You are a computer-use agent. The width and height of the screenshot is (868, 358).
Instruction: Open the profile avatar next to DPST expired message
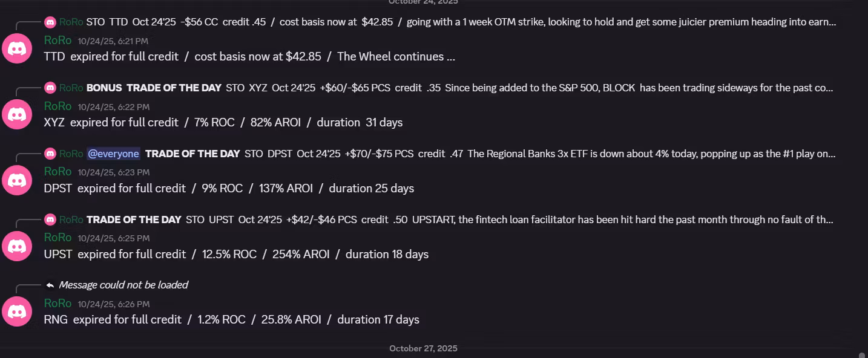pyautogui.click(x=17, y=180)
